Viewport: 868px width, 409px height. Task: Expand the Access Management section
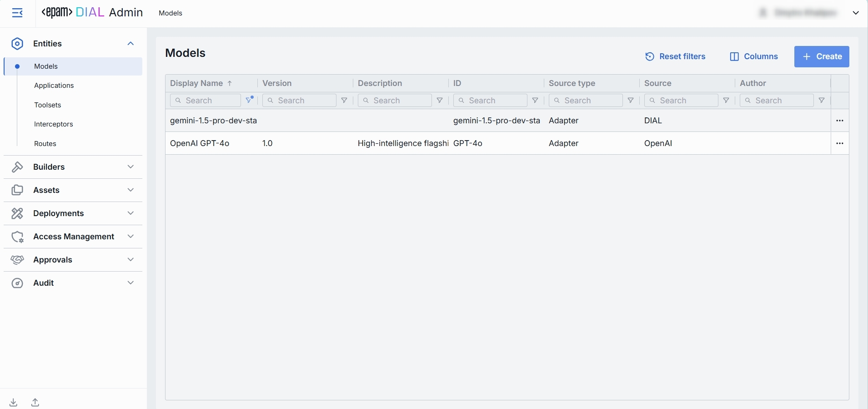73,237
